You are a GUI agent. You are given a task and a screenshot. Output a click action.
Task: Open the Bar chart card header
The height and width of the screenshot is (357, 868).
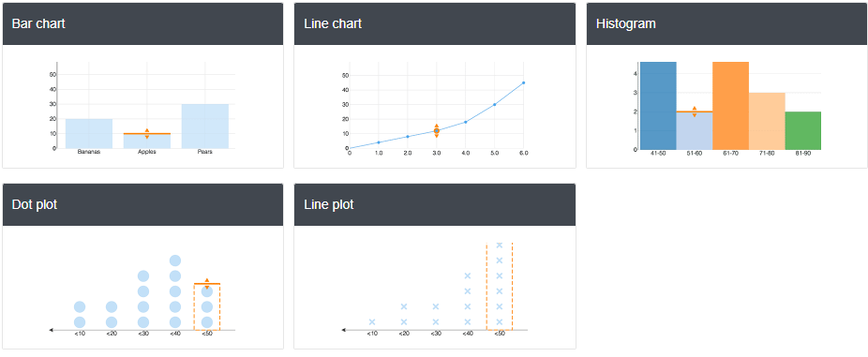click(x=142, y=23)
